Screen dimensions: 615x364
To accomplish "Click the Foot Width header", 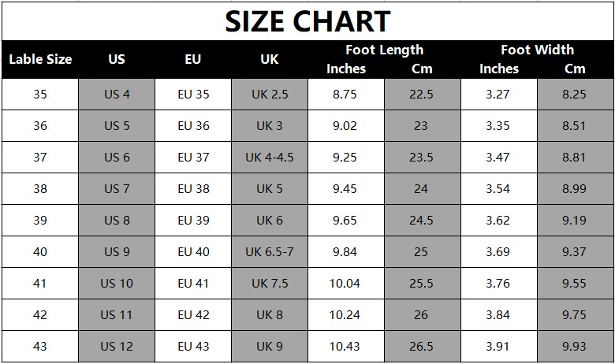I will pos(537,50).
